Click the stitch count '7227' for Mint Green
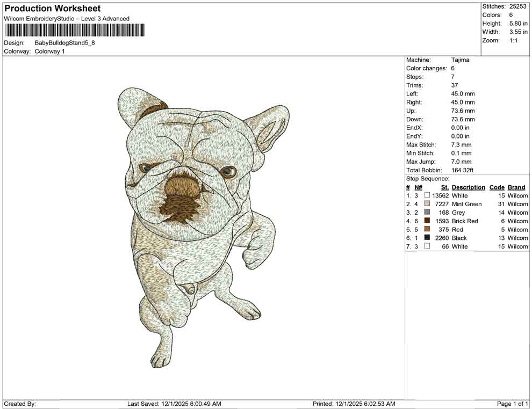Image resolution: width=532 pixels, height=409 pixels. [442, 204]
